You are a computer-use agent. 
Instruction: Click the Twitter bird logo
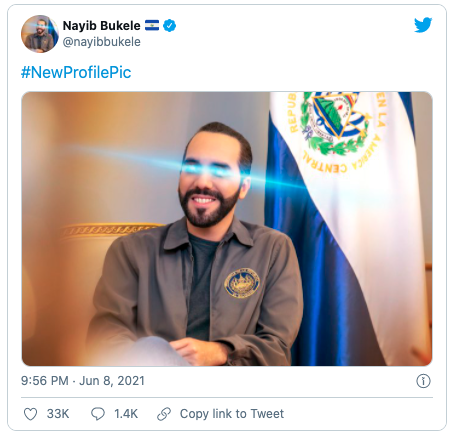point(423,25)
